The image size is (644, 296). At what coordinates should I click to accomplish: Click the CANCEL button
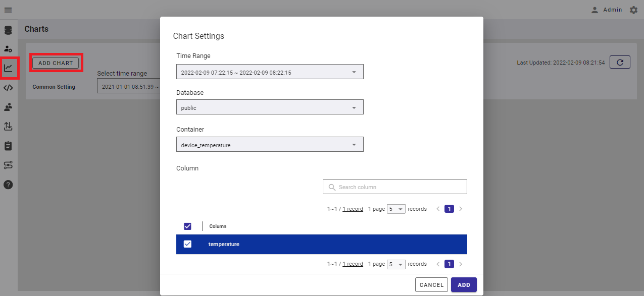click(431, 285)
